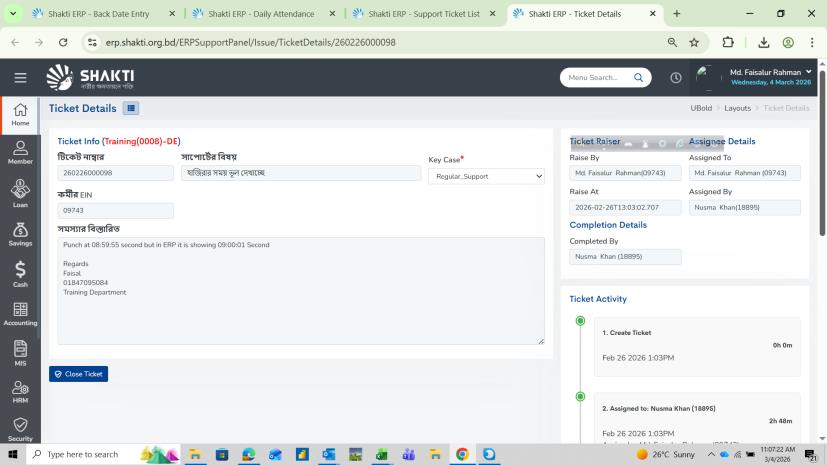Switch to Daily Attendance browser tab
This screenshot has width=827, height=465.
tap(263, 14)
